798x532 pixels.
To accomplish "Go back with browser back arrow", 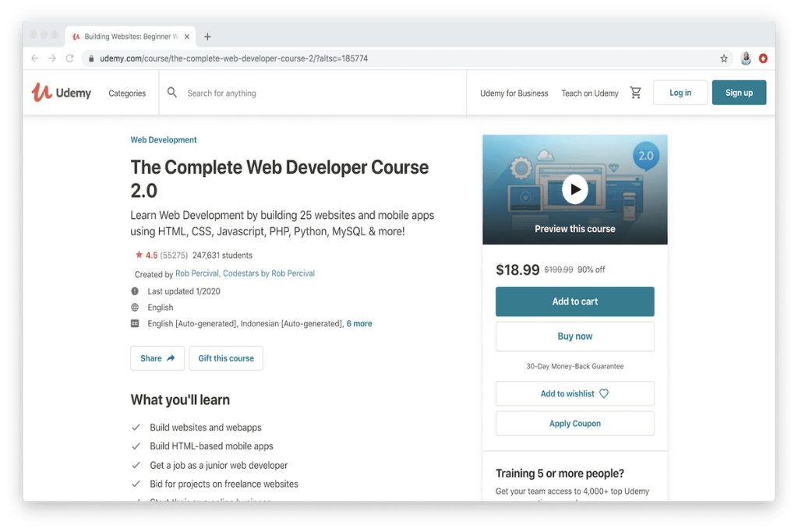I will [x=34, y=58].
